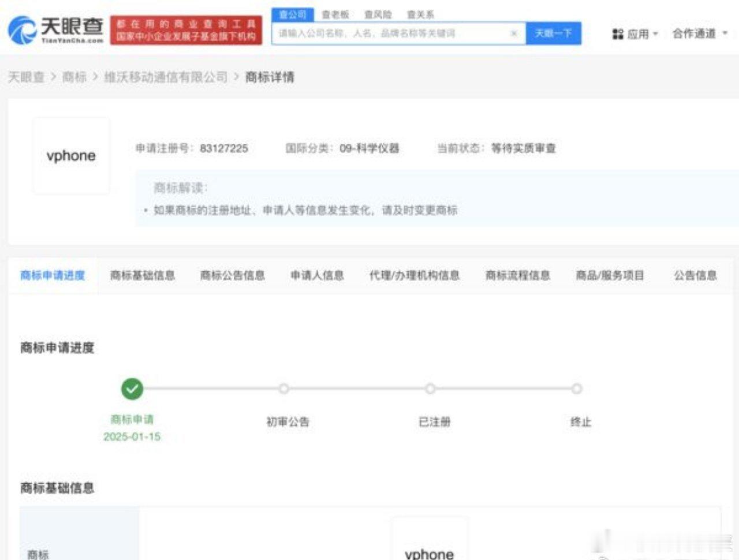Select the 查公司 search tab

click(x=293, y=14)
